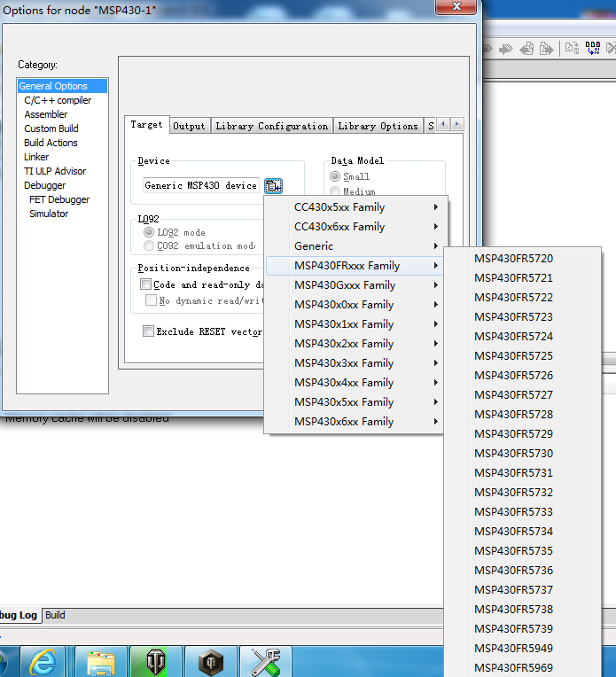Select TI ULP Advisor category

coord(55,171)
